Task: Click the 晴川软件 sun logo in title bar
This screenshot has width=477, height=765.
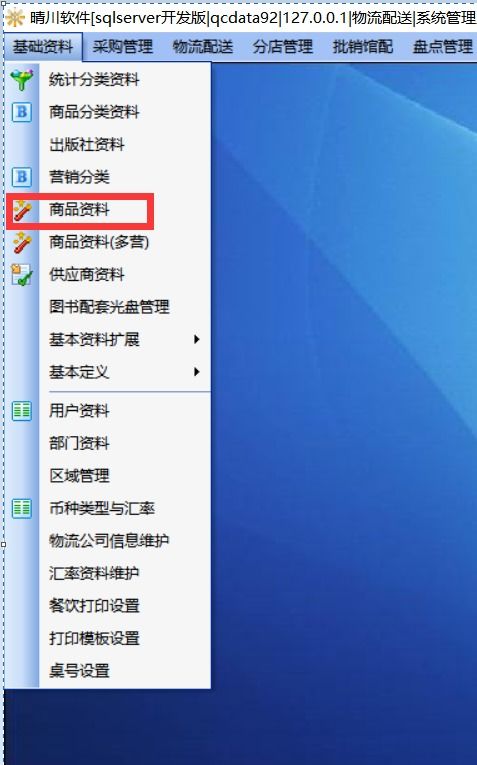Action: 15,18
